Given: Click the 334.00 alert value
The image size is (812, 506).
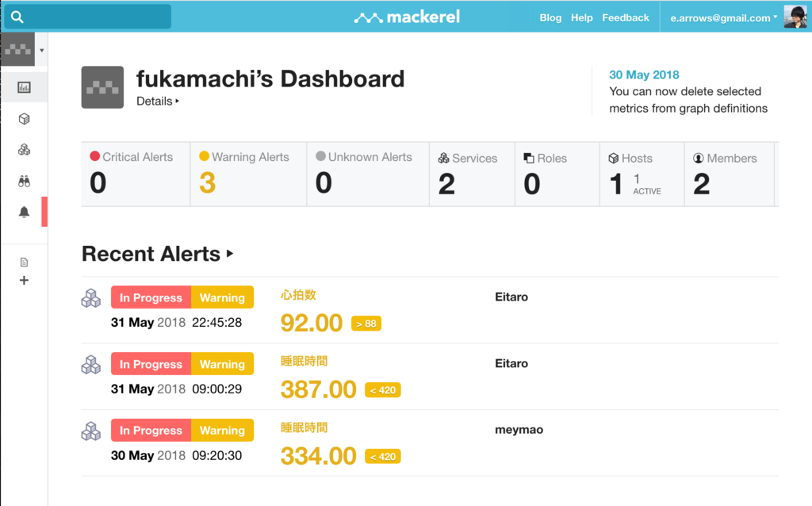Looking at the screenshot, I should [x=318, y=456].
